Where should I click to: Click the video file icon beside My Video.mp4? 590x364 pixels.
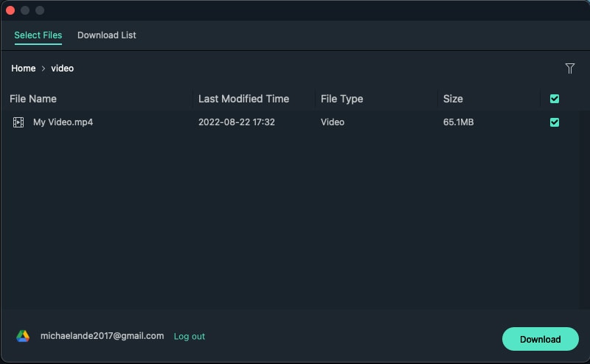click(18, 122)
